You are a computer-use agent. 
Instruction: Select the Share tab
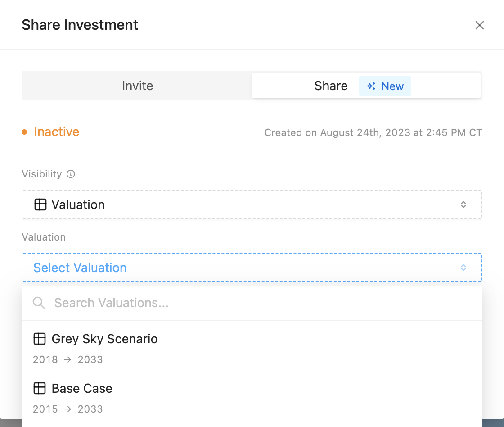[331, 86]
